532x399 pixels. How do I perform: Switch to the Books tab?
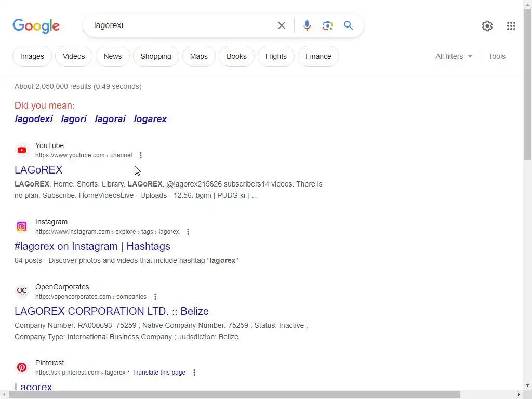pyautogui.click(x=236, y=56)
